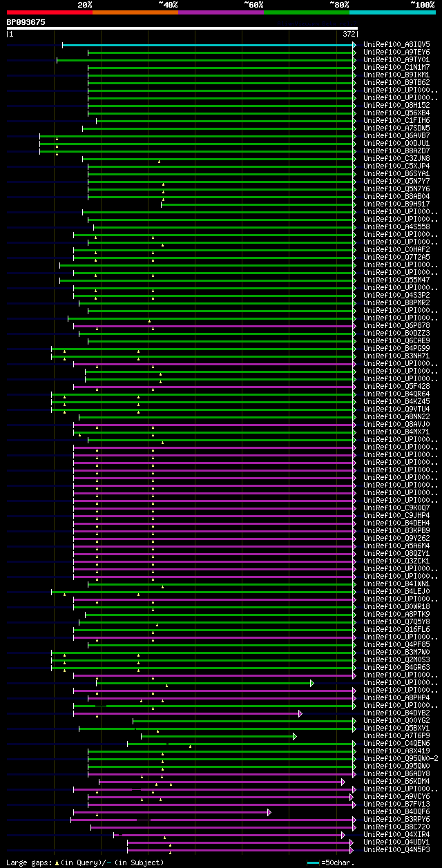Select the UniRef100_B6SYA1 hit

point(396,173)
